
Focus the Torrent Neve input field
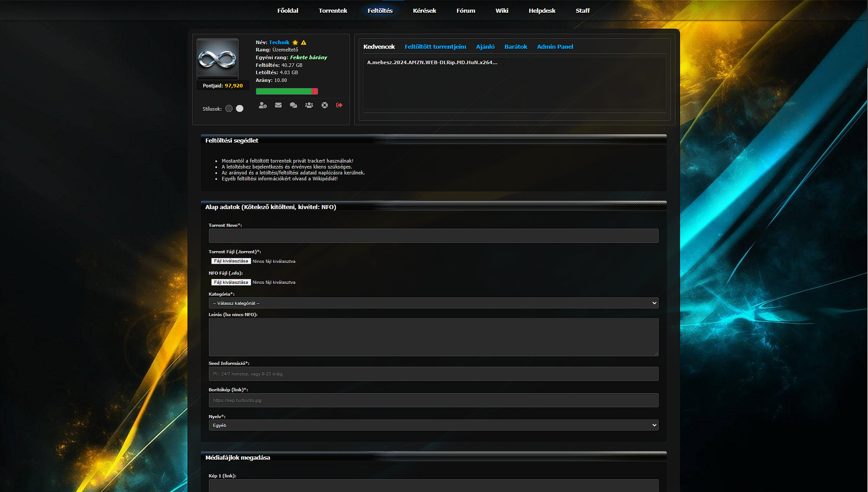[433, 236]
